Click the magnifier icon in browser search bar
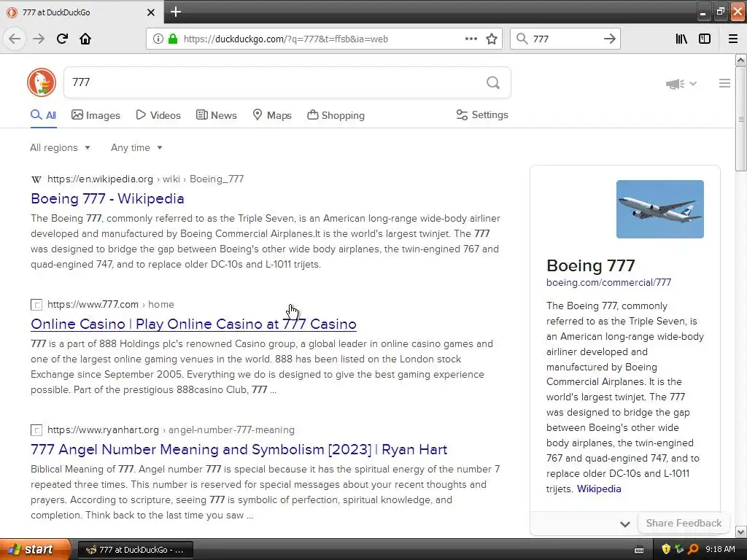747x560 pixels. point(522,39)
